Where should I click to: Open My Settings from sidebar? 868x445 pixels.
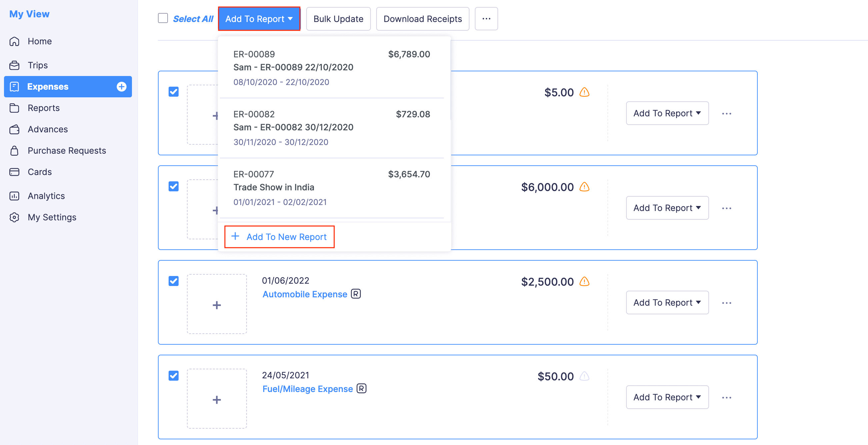click(52, 217)
